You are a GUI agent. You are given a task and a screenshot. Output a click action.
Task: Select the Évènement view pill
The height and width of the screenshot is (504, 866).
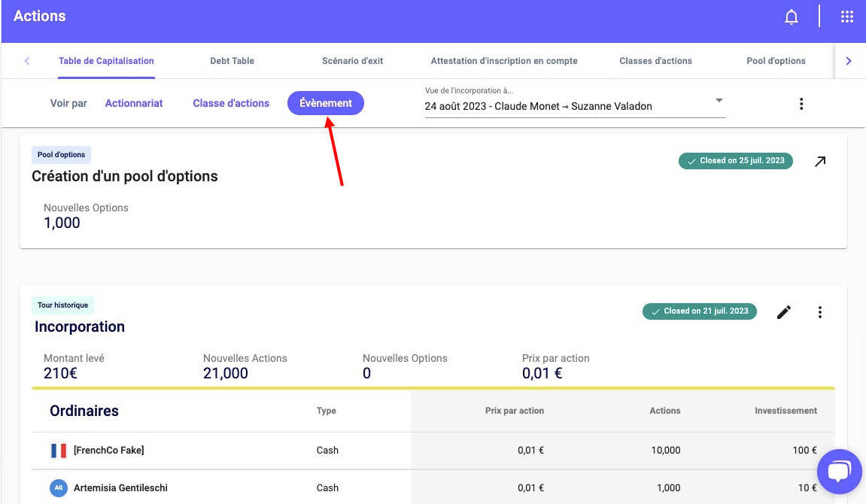tap(326, 104)
